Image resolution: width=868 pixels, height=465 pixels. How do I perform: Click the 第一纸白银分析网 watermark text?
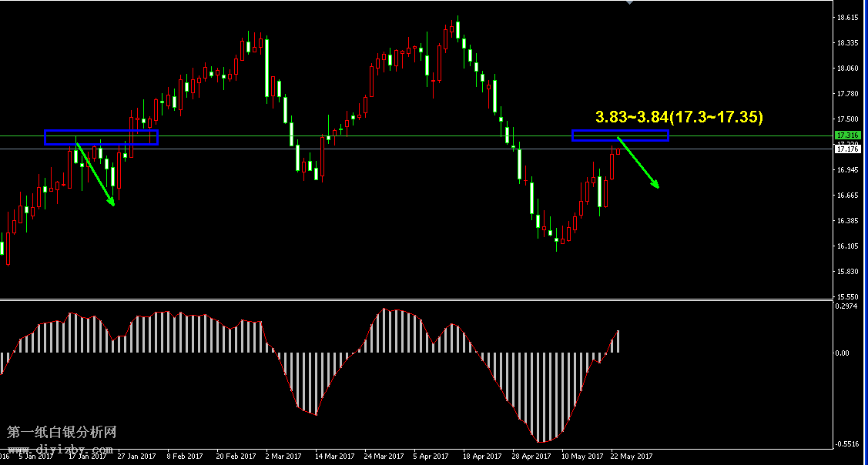[x=62, y=433]
